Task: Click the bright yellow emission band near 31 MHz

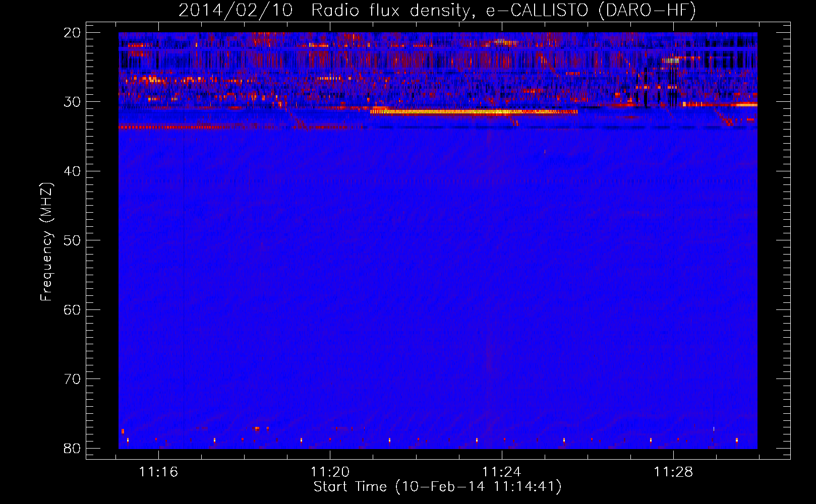Action: pyautogui.click(x=474, y=111)
